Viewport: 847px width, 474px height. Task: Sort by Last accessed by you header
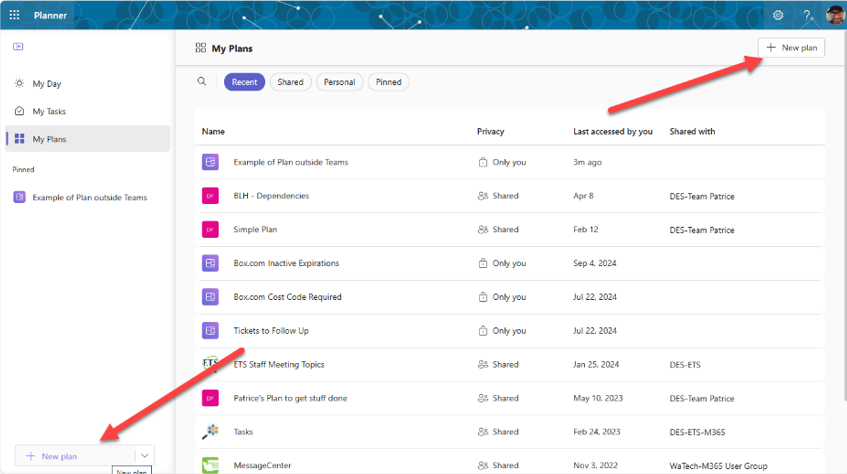pos(613,131)
